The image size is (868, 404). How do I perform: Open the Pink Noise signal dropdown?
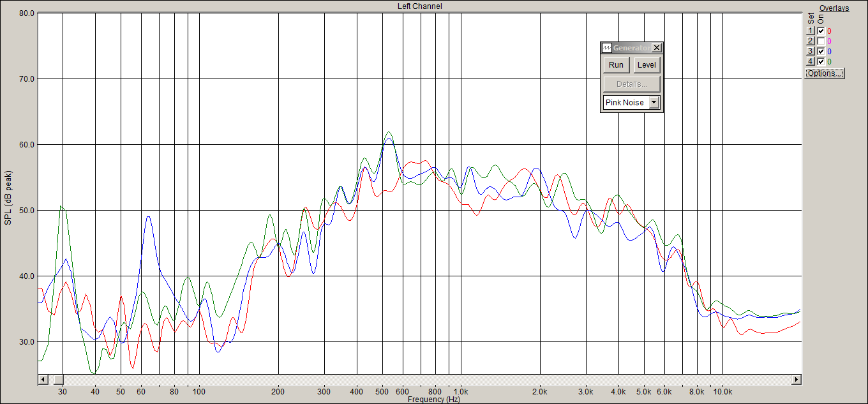(654, 102)
